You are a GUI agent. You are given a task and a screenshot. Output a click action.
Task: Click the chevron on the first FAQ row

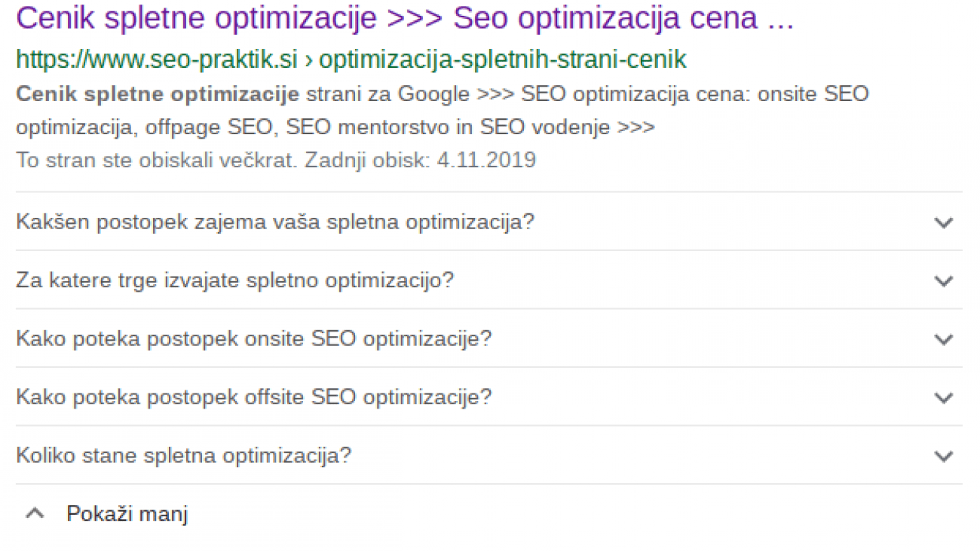[943, 223]
